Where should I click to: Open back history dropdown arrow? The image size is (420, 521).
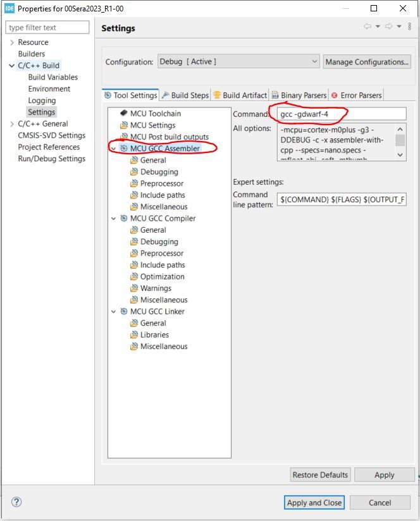click(378, 27)
